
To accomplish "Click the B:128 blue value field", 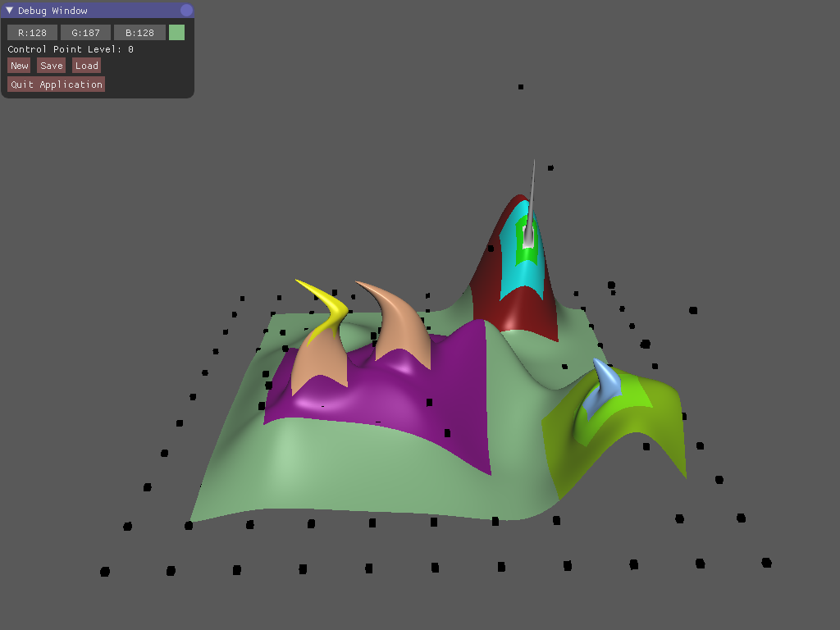I will (x=139, y=33).
